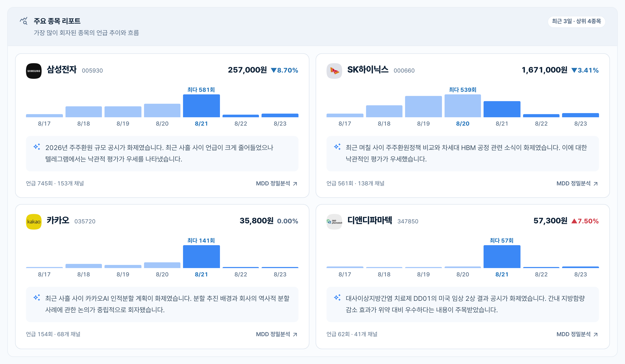The image size is (625, 364).
Task: Click the 35,800원 price of 카카오
Action: coord(257,221)
